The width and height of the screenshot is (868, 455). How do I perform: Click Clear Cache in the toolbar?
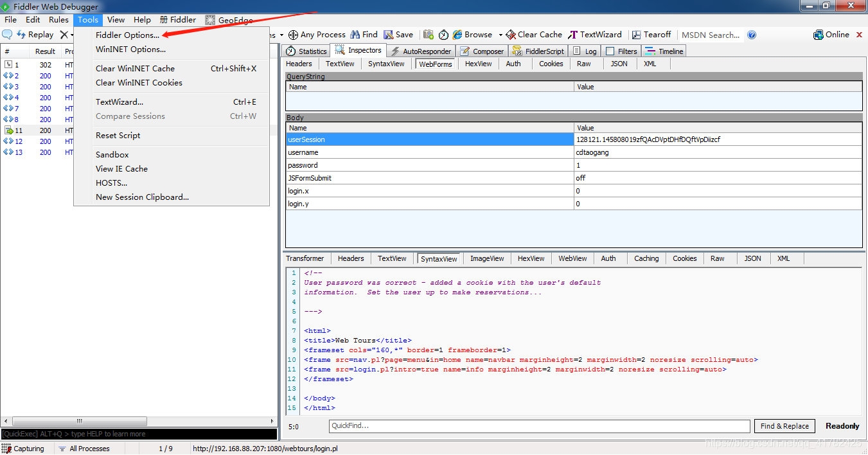coord(534,35)
